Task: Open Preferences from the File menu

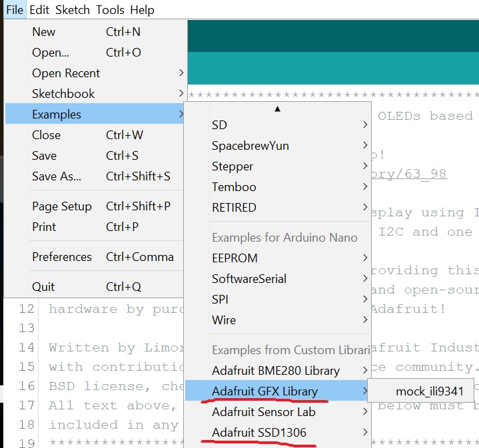Action: [62, 257]
